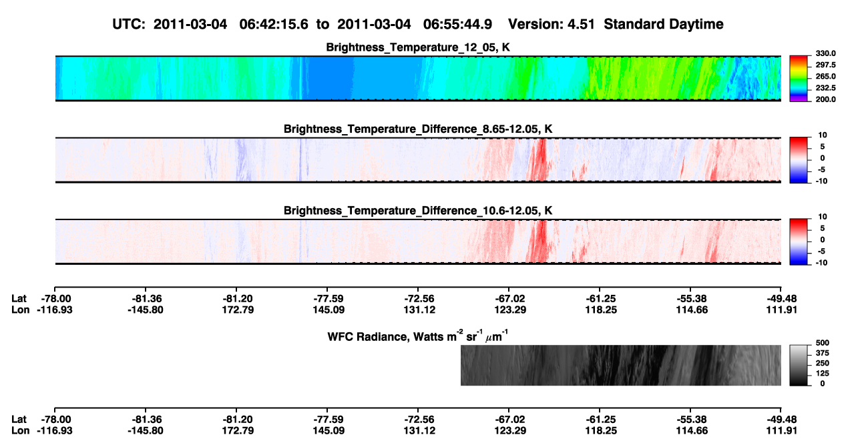This screenshot has width=868, height=445.
Task: Click Lat -77.59 on the axis above WFC Radiance
Action: (x=327, y=299)
